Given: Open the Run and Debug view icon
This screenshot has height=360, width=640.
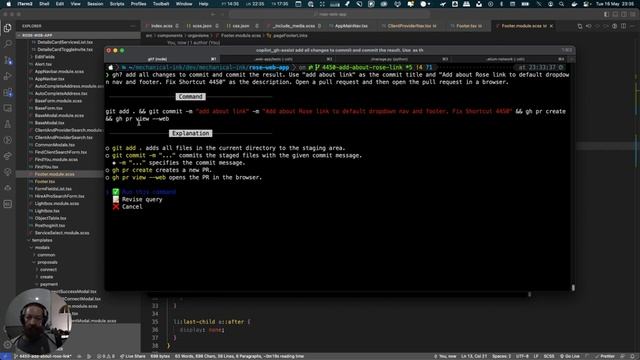Looking at the screenshot, I should (8, 76).
